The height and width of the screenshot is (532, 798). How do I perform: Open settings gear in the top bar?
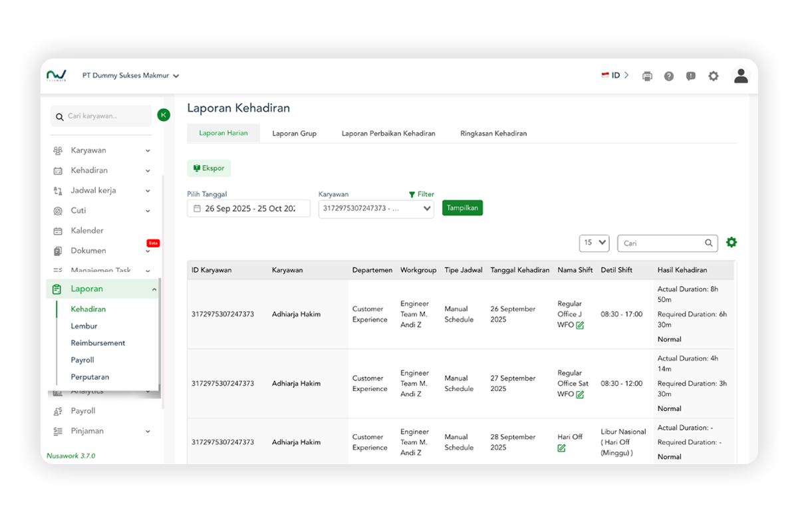pyautogui.click(x=714, y=76)
